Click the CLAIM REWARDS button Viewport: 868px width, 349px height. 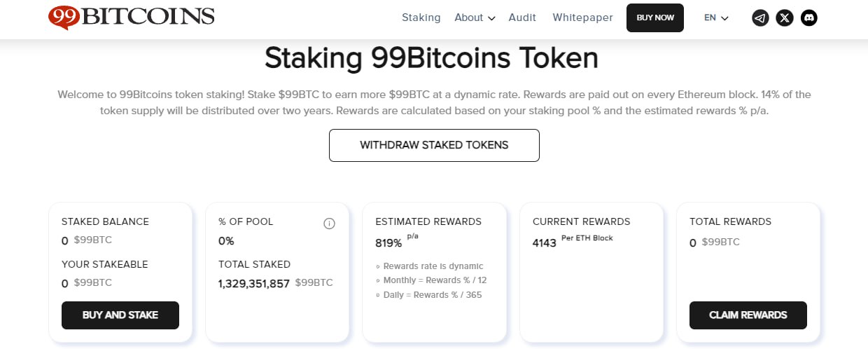pyautogui.click(x=748, y=315)
